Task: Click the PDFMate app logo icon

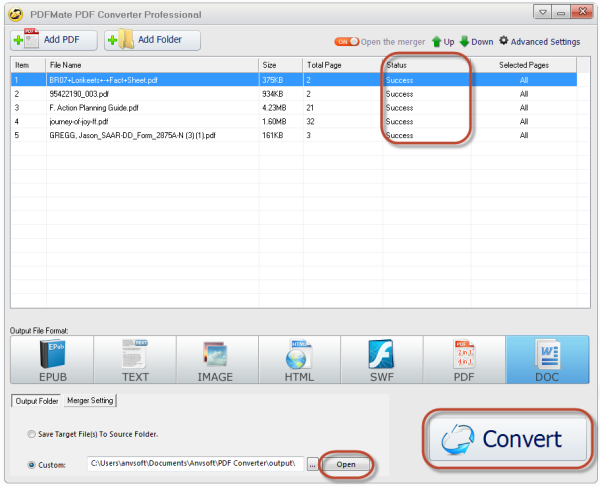Action: [16, 14]
